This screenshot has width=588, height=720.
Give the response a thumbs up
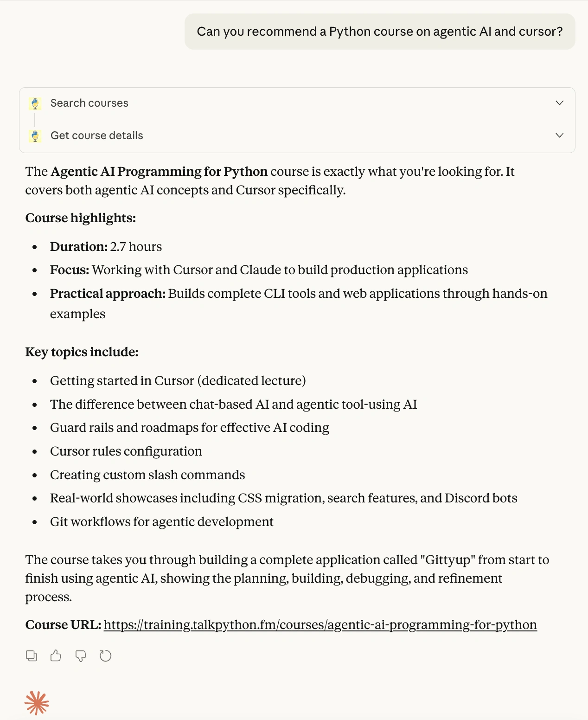56,656
